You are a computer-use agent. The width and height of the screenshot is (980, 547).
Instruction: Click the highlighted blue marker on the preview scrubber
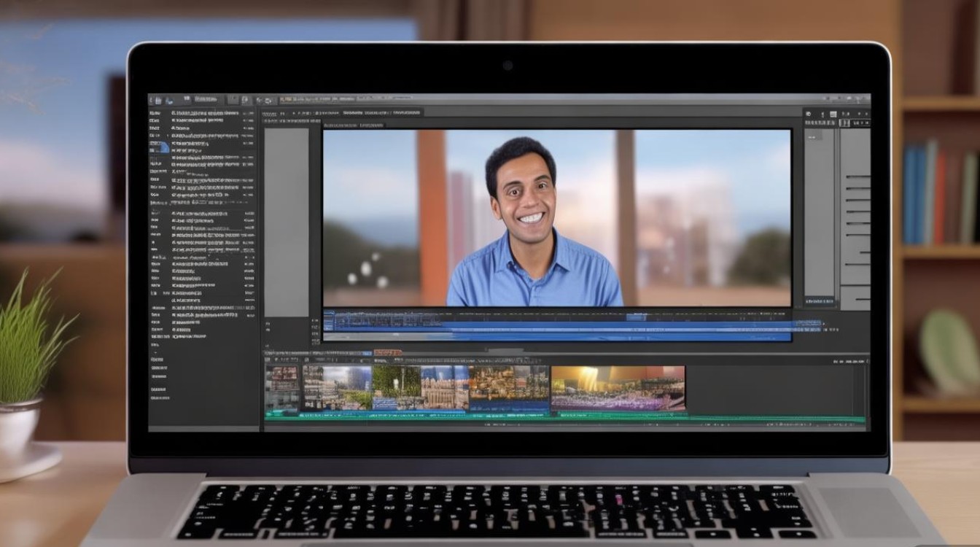[637, 317]
